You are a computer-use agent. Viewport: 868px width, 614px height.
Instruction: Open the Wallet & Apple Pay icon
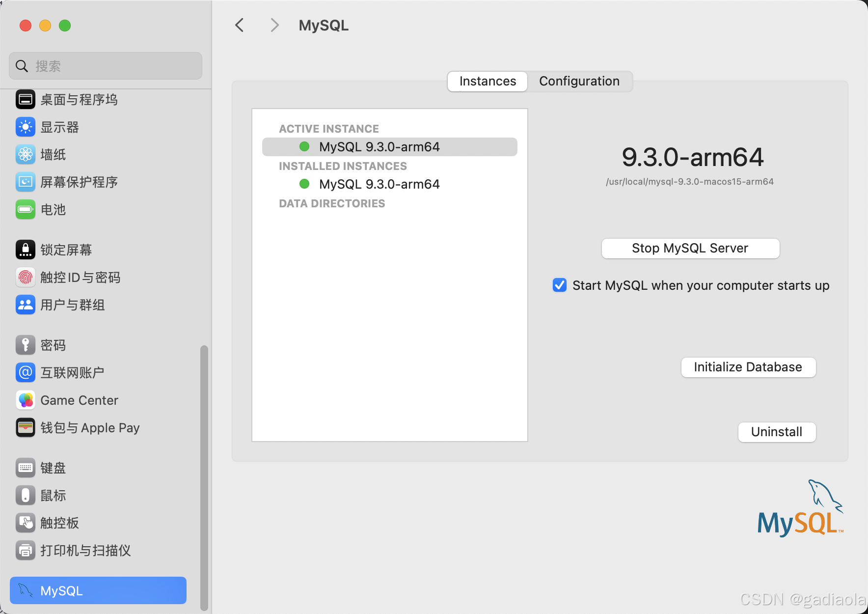click(x=26, y=428)
